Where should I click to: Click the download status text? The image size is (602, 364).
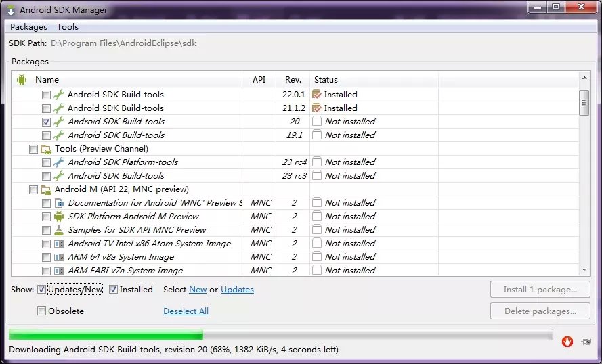point(173,350)
